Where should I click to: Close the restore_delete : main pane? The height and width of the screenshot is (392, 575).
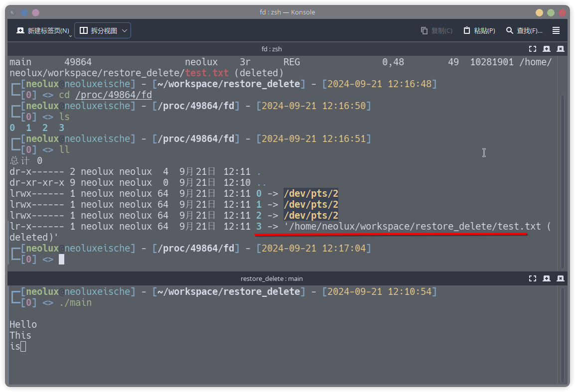pyautogui.click(x=561, y=278)
